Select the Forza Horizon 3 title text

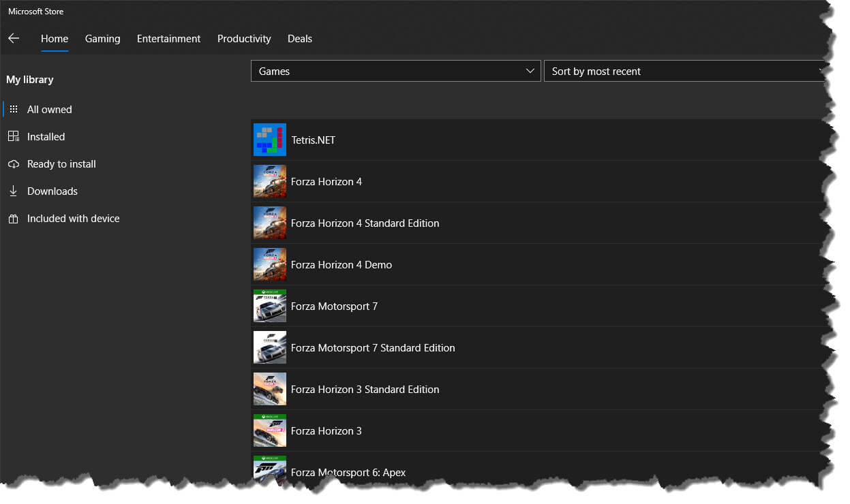pos(327,430)
